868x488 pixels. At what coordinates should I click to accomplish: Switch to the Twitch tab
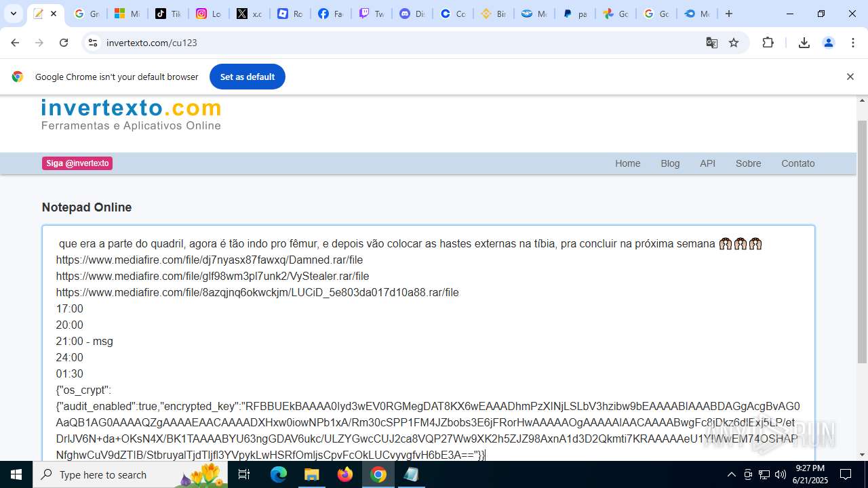coord(371,14)
